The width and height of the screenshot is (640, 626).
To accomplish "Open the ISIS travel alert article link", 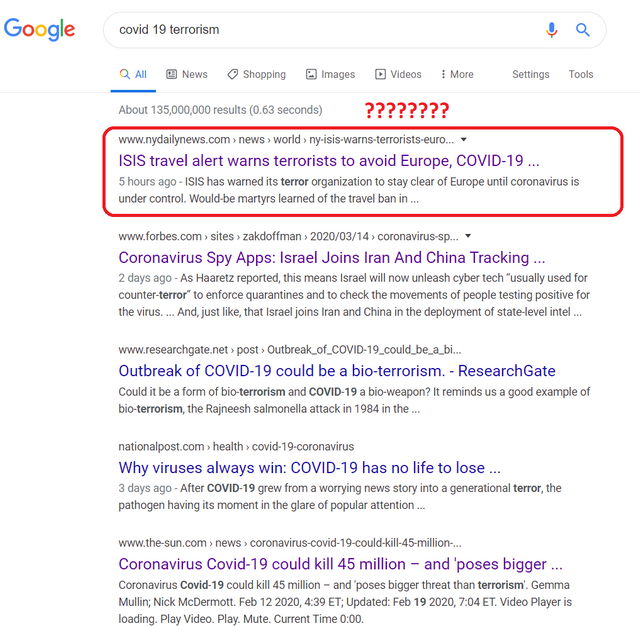I will 329,161.
